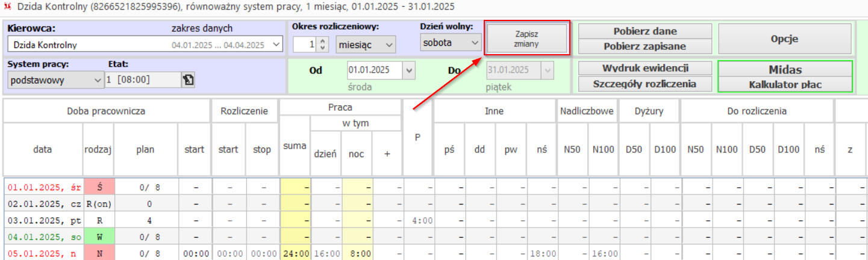The height and width of the screenshot is (260, 868).
Task: Increase Okres rozliczeniowy with up arrow
Action: point(322,41)
